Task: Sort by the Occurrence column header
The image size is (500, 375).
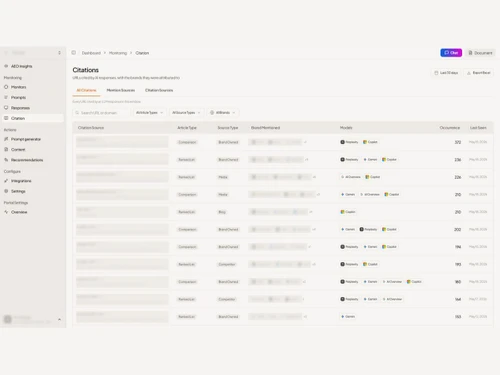Action: 450,128
